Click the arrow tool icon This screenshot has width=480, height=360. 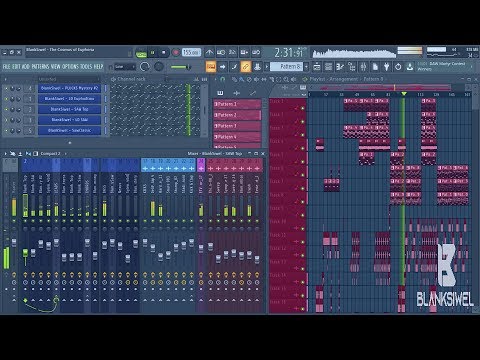point(222,67)
